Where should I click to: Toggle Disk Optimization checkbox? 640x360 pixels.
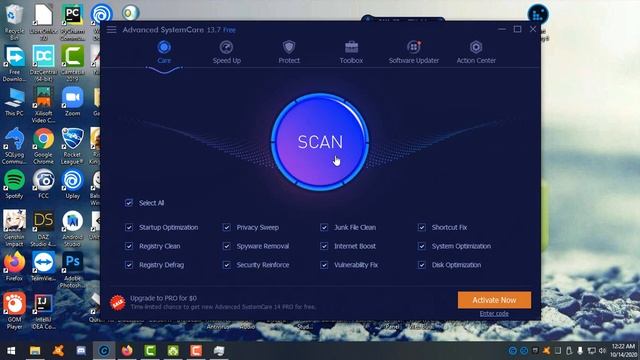(422, 265)
